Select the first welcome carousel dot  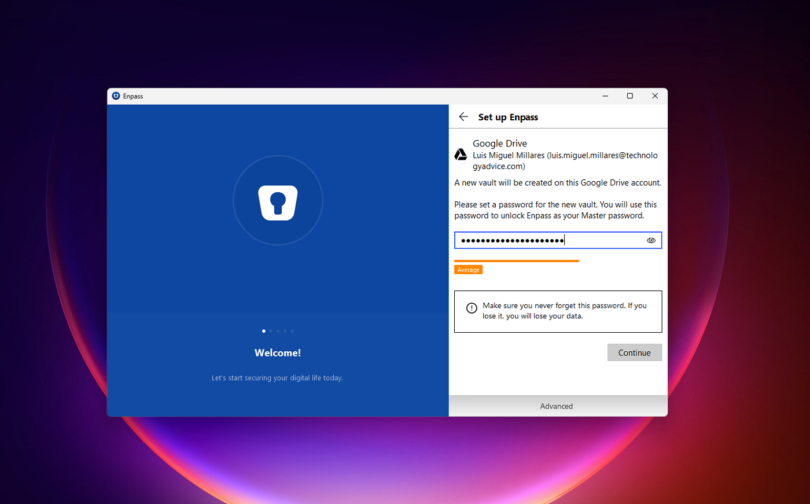(x=264, y=330)
